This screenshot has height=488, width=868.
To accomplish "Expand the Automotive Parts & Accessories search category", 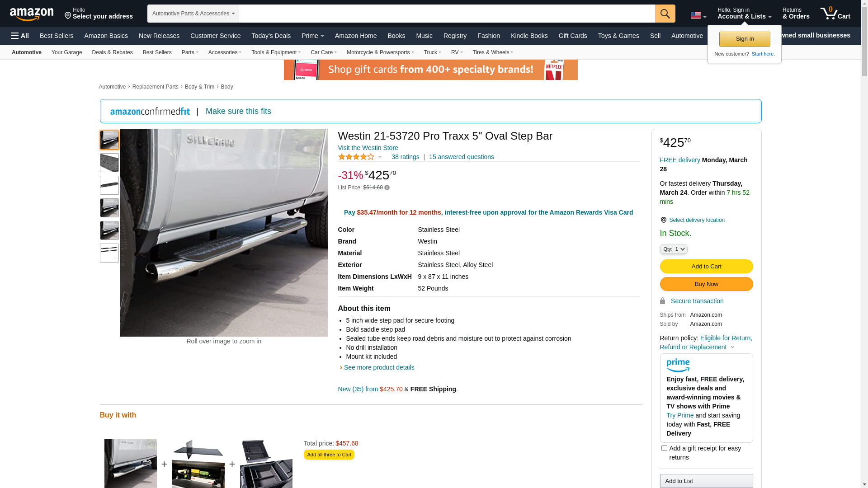I will (193, 14).
